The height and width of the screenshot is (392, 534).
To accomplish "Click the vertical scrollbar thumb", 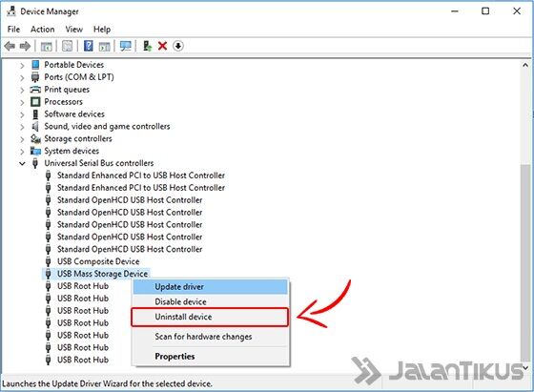I will click(x=525, y=262).
